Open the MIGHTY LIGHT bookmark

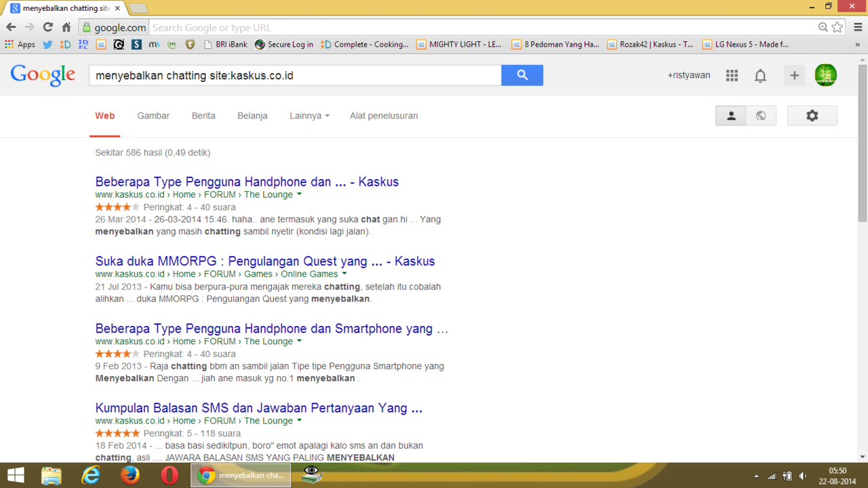[x=459, y=44]
